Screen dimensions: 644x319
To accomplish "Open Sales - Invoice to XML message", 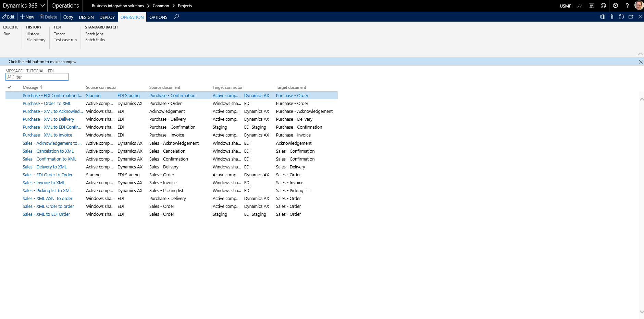I will point(44,183).
